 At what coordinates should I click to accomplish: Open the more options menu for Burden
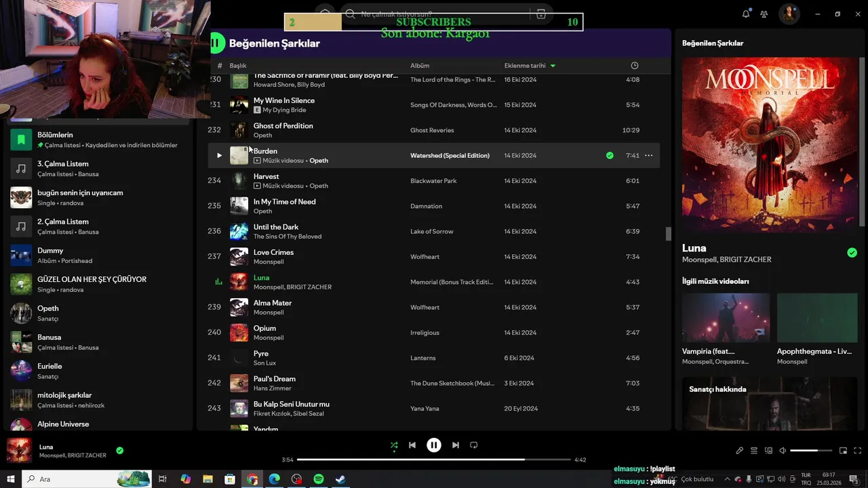point(648,155)
